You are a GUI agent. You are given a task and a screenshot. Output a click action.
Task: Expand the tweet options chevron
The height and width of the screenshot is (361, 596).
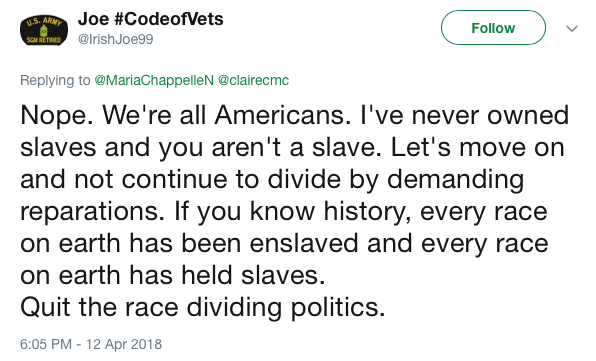[572, 28]
